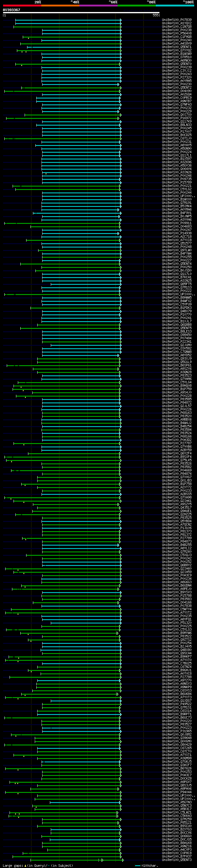Select the UniRef100_Q2JL57 label
This screenshot has width=197, height=868.
pos(177,406)
